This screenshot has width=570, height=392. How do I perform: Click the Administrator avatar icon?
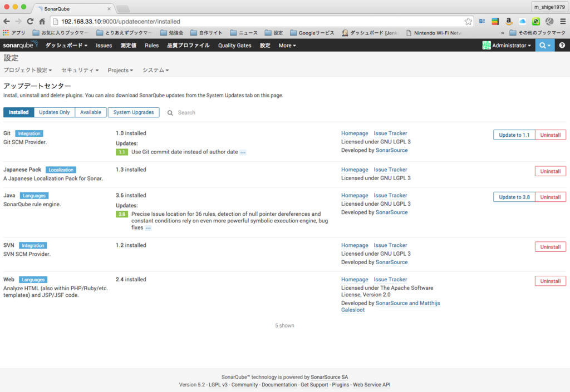click(487, 46)
